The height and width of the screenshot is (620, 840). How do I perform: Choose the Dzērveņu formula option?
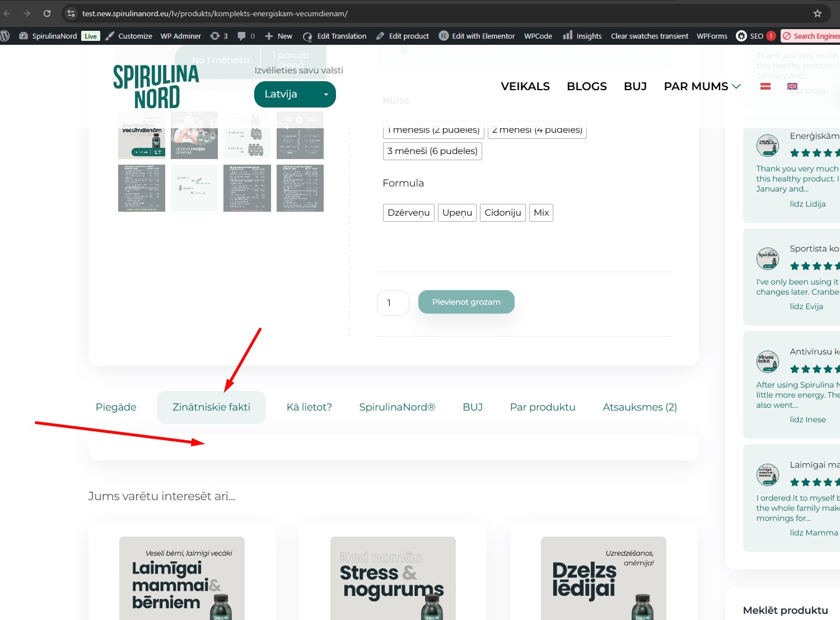[x=408, y=213]
